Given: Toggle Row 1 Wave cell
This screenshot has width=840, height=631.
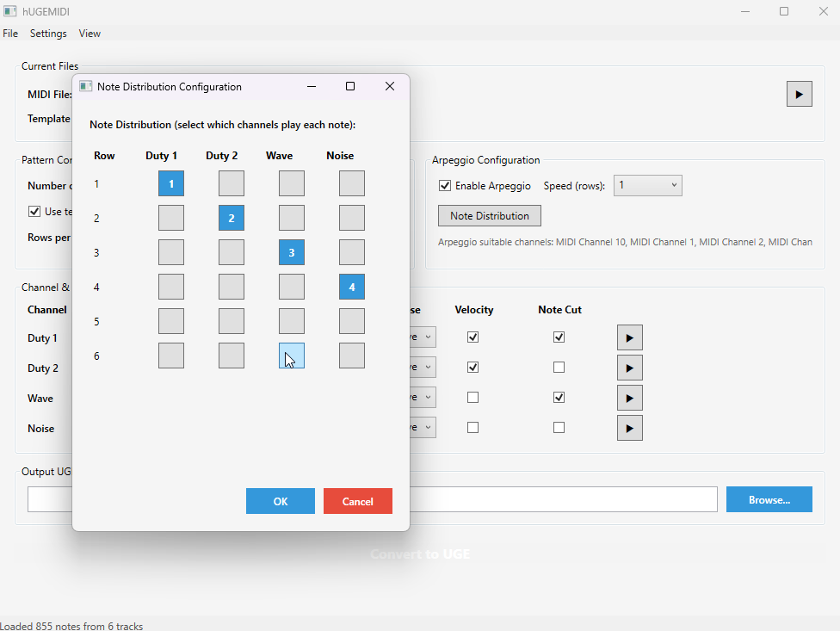Looking at the screenshot, I should pos(292,183).
